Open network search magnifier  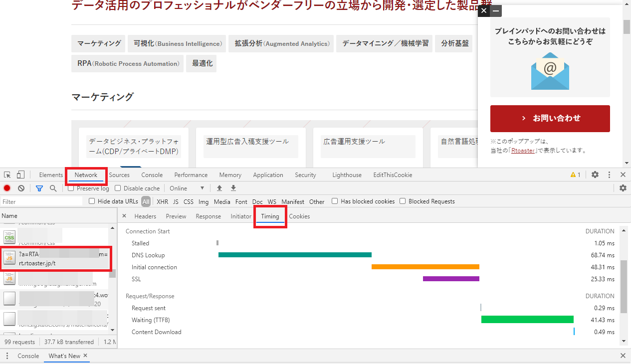pos(53,188)
